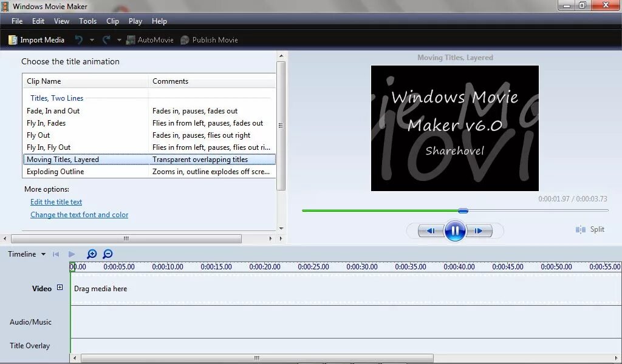Click the Import Media button

point(36,40)
